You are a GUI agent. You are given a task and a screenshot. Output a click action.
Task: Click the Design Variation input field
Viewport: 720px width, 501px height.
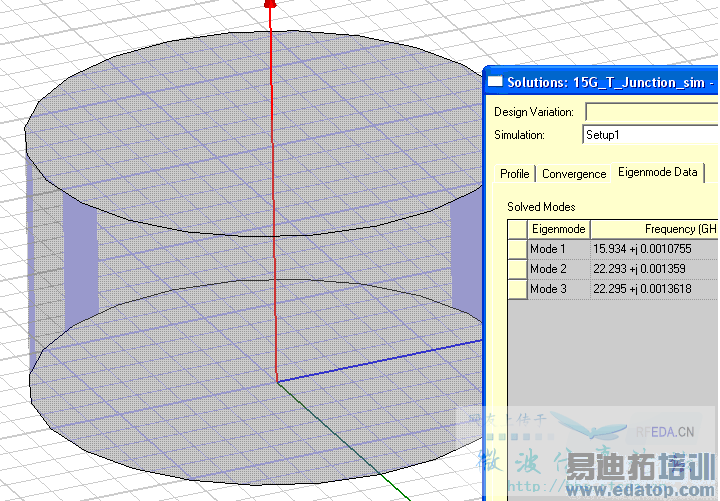[x=650, y=112]
